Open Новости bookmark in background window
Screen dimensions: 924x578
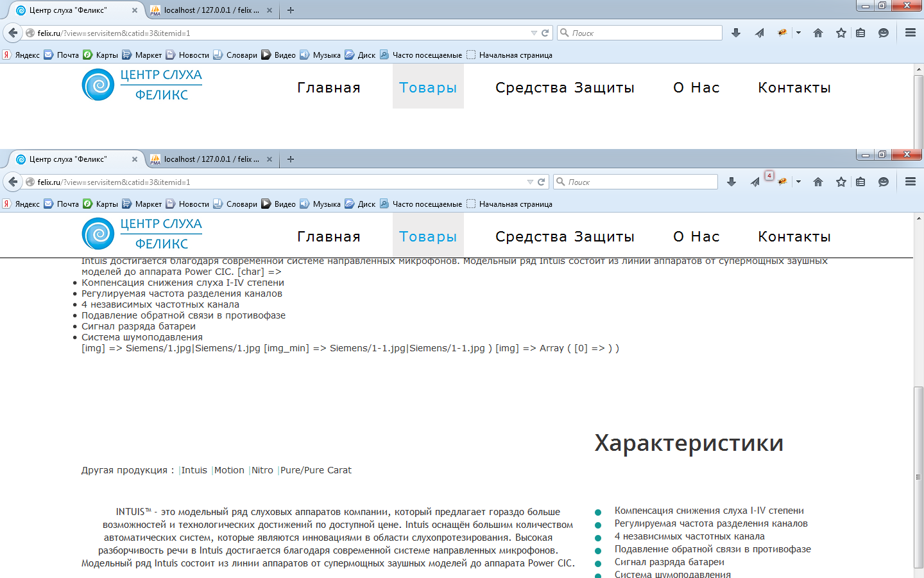click(187, 55)
